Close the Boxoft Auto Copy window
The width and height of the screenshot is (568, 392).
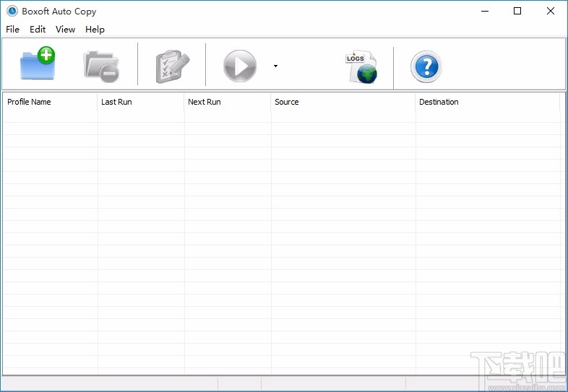[550, 12]
